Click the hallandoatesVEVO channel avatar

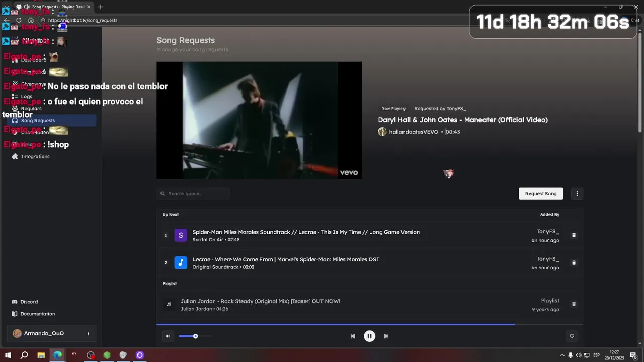pyautogui.click(x=382, y=132)
